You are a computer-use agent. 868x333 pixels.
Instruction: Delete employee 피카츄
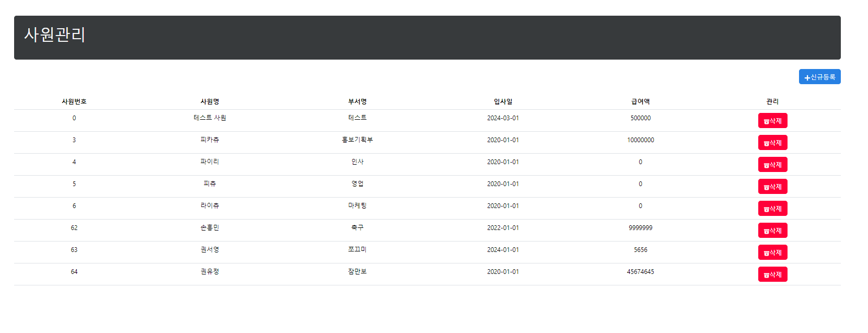click(x=772, y=143)
